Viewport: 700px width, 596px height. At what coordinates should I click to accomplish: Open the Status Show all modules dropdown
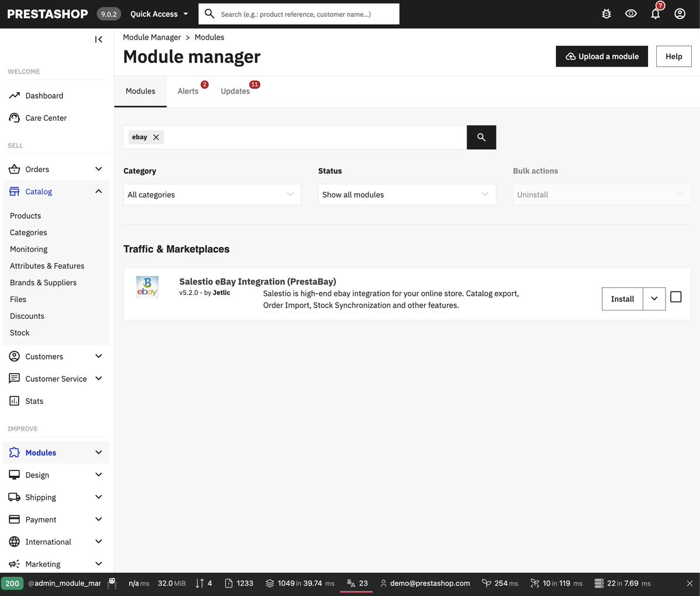click(407, 194)
